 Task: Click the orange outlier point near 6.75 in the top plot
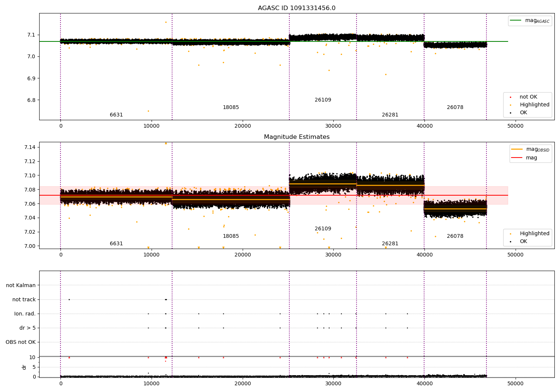click(x=148, y=111)
